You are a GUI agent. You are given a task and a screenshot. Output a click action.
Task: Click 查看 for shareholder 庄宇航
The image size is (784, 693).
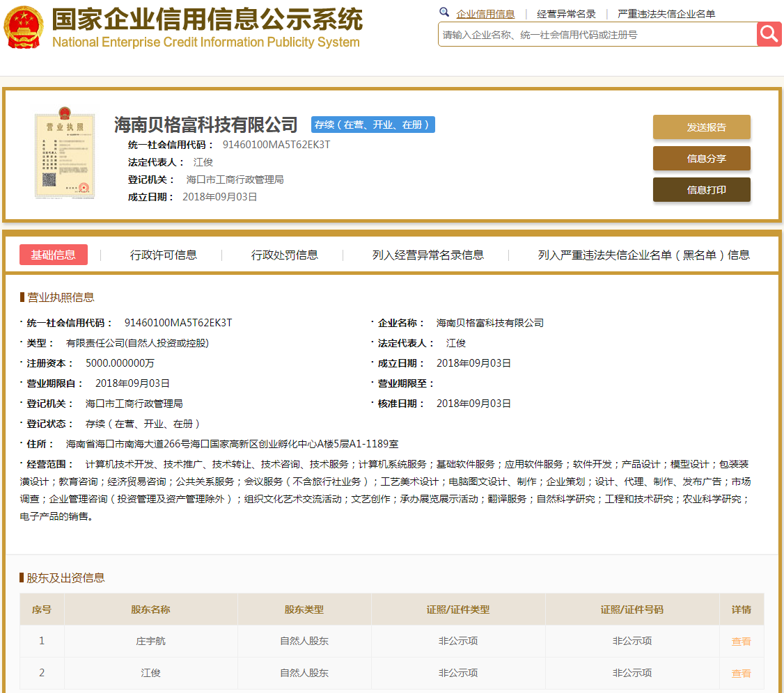point(742,641)
